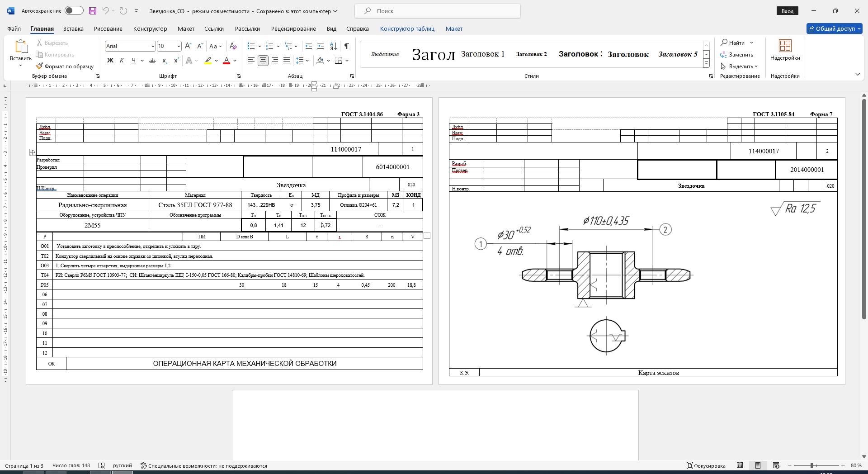
Task: Expand the font size dropdown
Action: 179,46
